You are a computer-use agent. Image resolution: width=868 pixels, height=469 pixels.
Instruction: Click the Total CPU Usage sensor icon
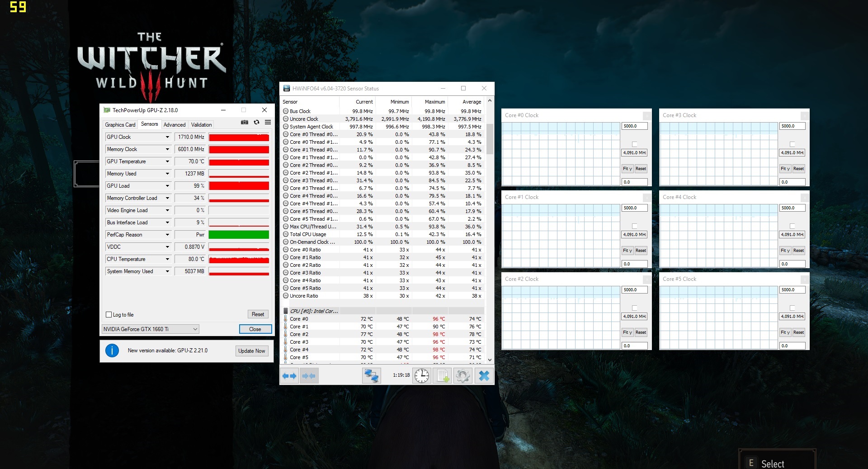coord(286,234)
